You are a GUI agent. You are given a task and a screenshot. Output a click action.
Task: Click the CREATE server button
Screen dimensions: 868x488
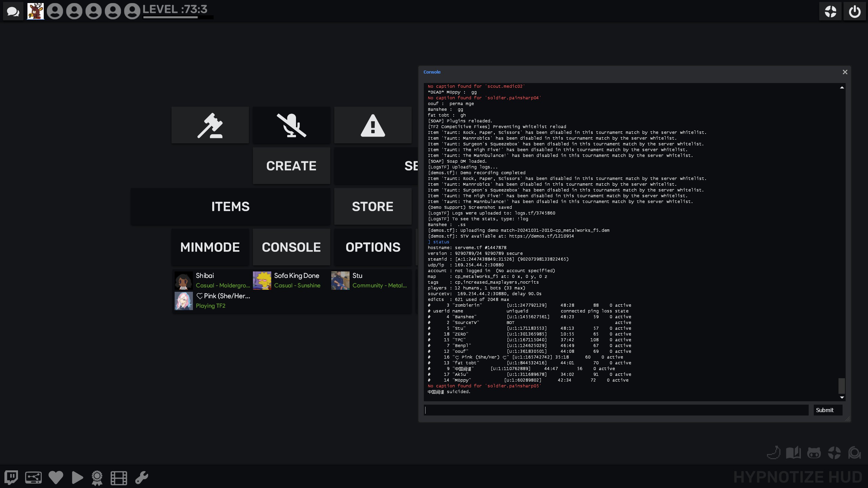291,166
